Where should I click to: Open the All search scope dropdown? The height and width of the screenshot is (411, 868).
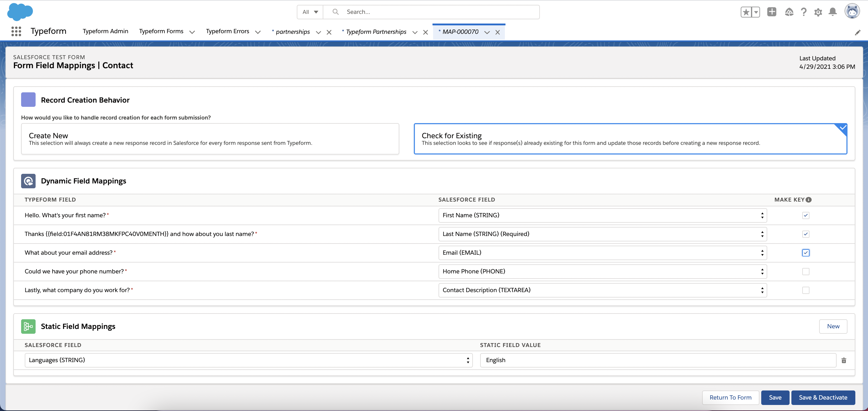(310, 12)
